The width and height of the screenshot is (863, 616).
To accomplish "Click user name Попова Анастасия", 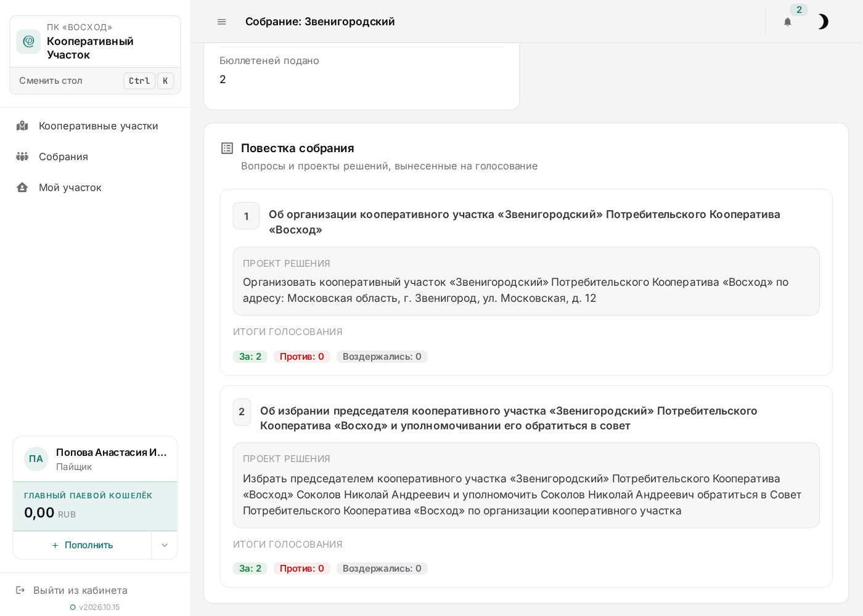I will (x=112, y=452).
